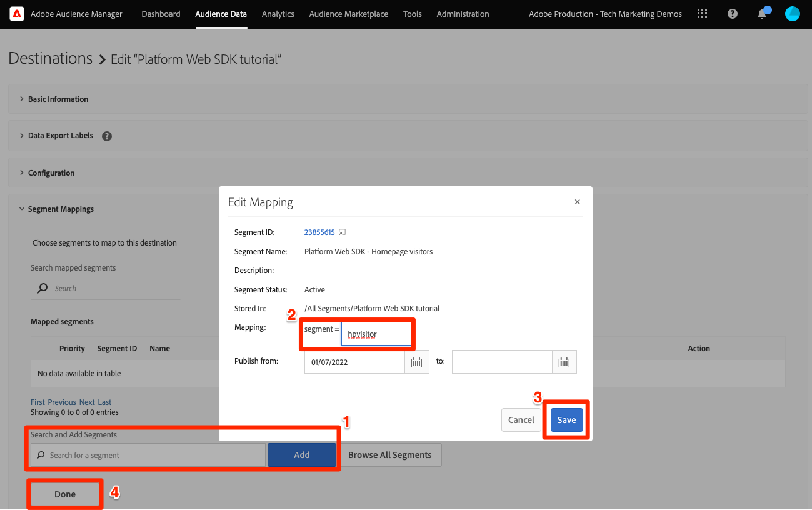Click 'Adobe Audience Manager' product title

click(x=76, y=14)
